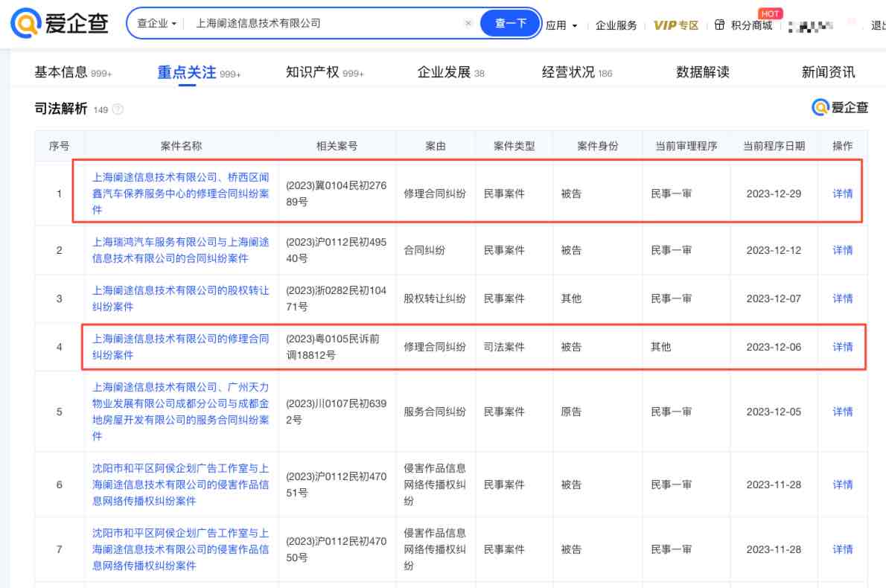Open the 爱企查 logo home page
The image size is (886, 588).
60,22
